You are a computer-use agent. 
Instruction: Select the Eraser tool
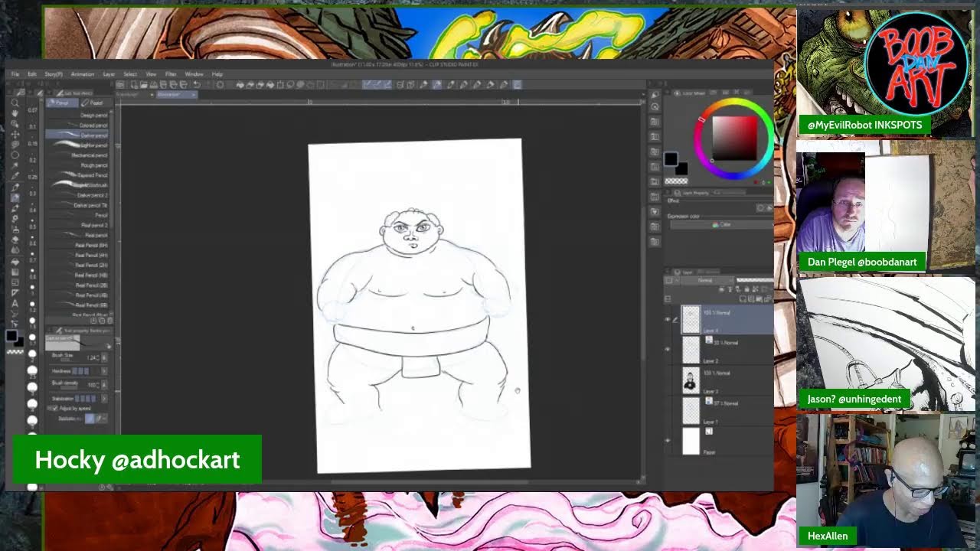[x=15, y=240]
